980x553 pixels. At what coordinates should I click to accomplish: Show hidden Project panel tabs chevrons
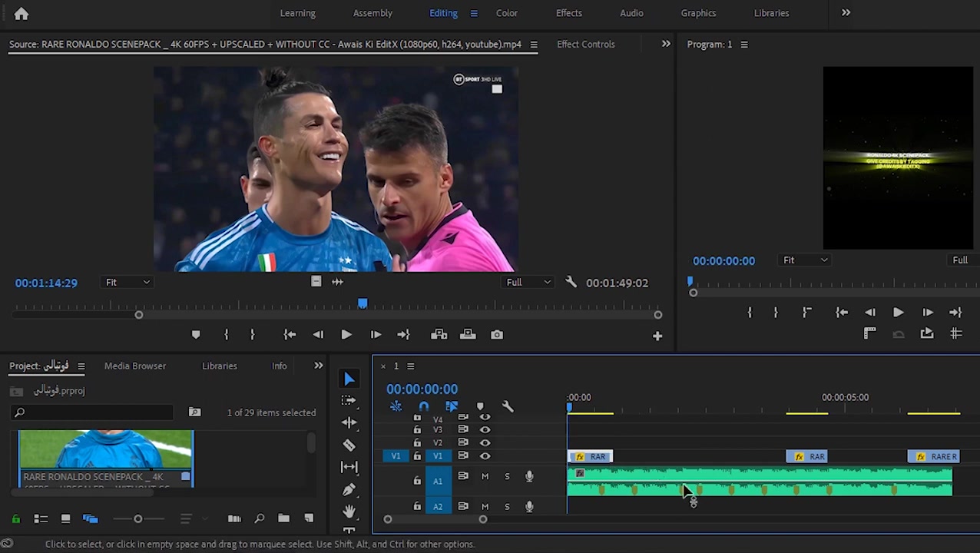pos(318,366)
